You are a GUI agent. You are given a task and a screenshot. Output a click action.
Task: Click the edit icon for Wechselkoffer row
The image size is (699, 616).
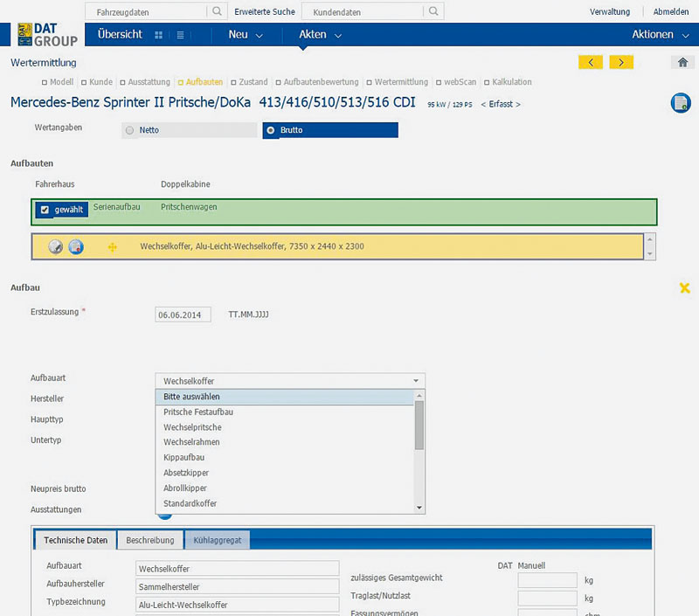click(x=55, y=247)
